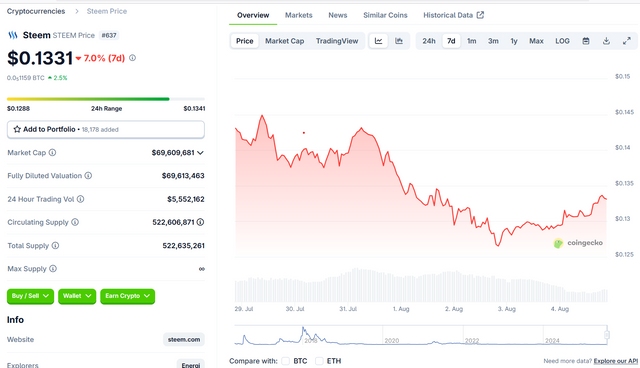Screen dimensions: 640x368
Task: Open the steem.com website link
Action: [184, 339]
